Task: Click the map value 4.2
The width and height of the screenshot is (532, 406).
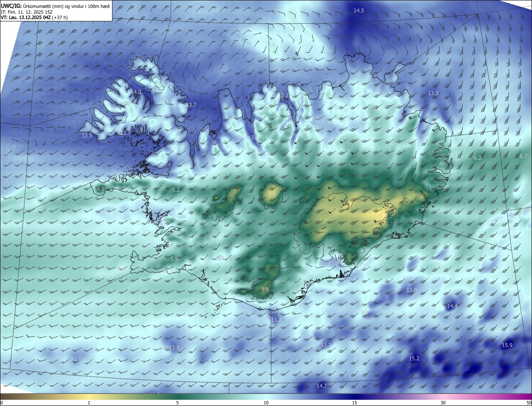Action: click(x=100, y=189)
